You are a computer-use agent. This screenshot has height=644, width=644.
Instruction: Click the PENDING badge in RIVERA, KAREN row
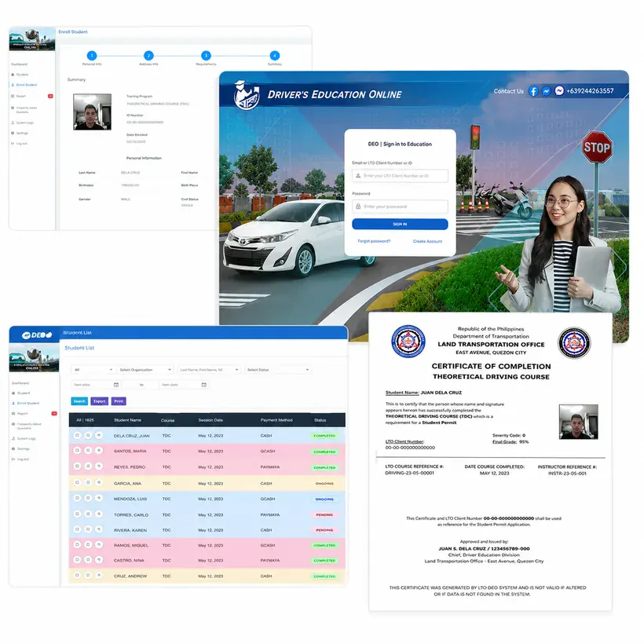tap(324, 530)
